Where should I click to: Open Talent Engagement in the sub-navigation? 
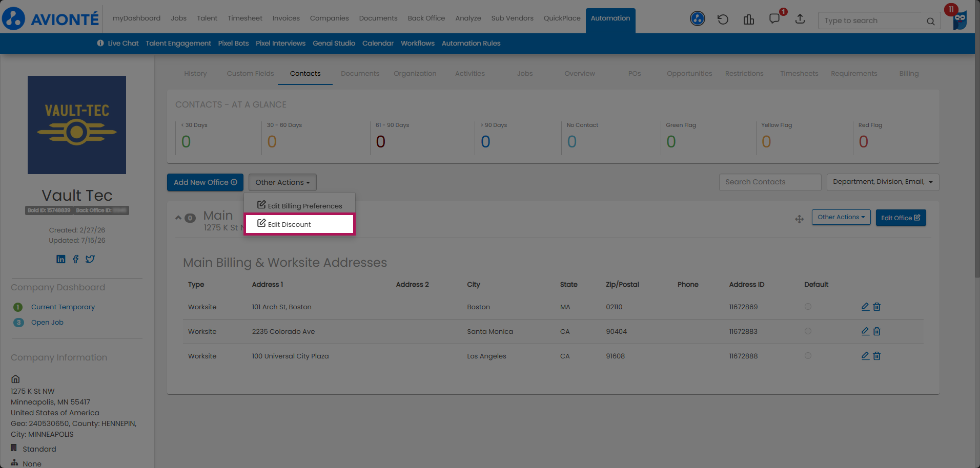tap(178, 44)
